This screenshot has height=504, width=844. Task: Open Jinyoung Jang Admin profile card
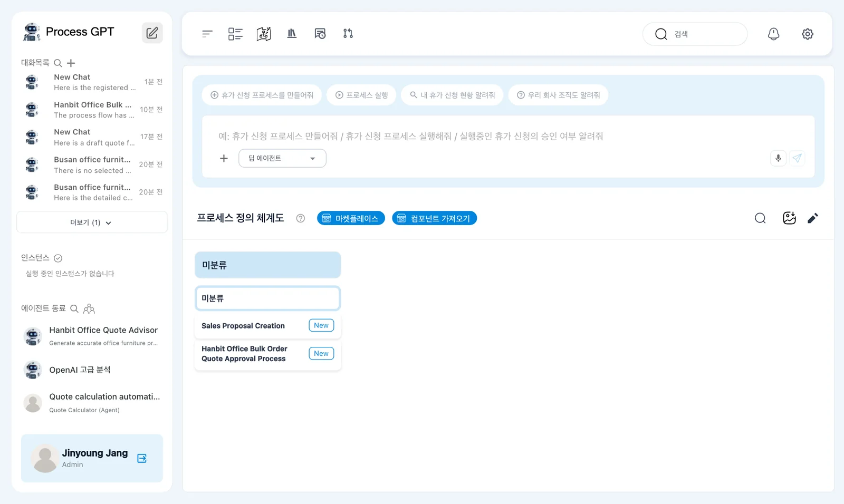tap(92, 458)
